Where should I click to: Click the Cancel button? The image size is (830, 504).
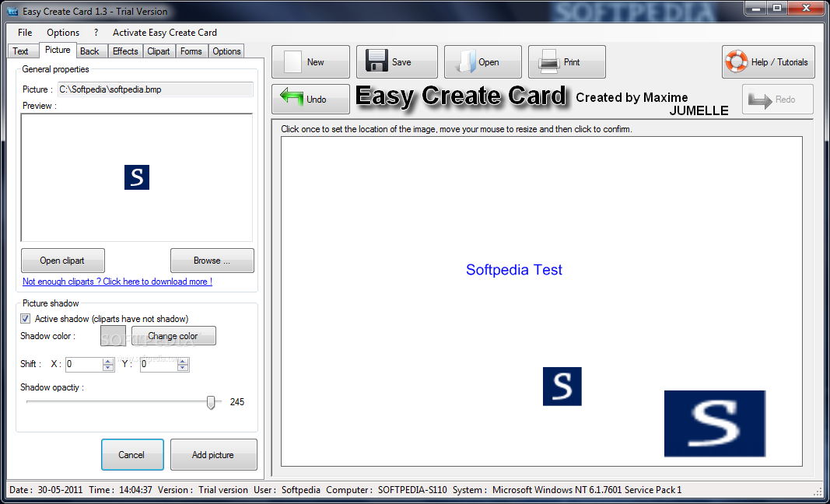(131, 455)
